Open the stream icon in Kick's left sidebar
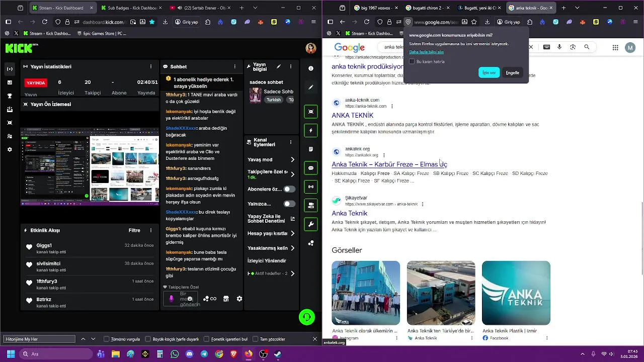The width and height of the screenshot is (644, 362). coord(10,69)
